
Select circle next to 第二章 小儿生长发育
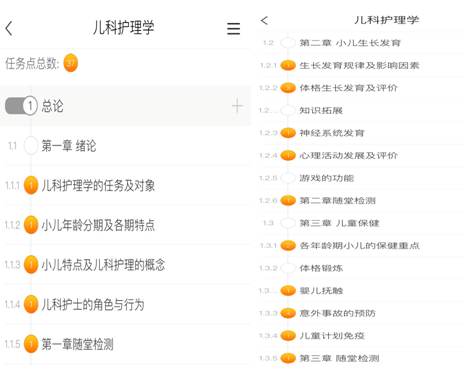288,43
